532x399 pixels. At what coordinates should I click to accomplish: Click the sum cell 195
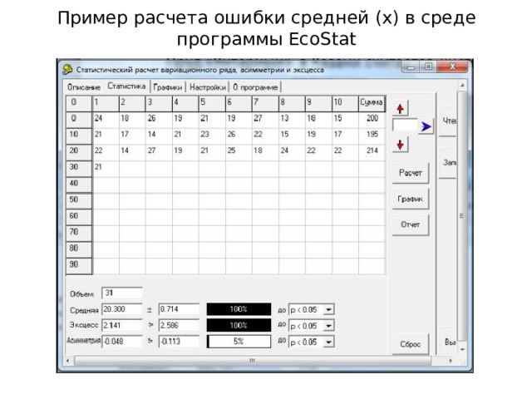pos(372,135)
